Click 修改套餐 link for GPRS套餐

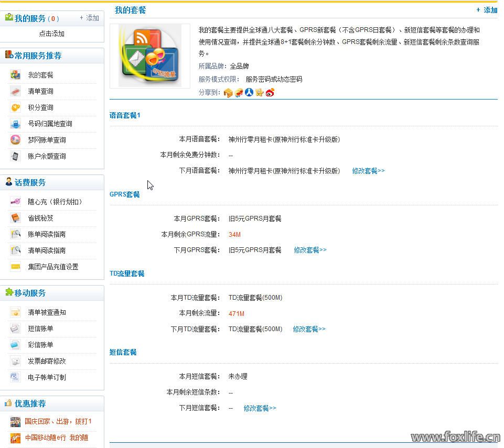pos(310,250)
